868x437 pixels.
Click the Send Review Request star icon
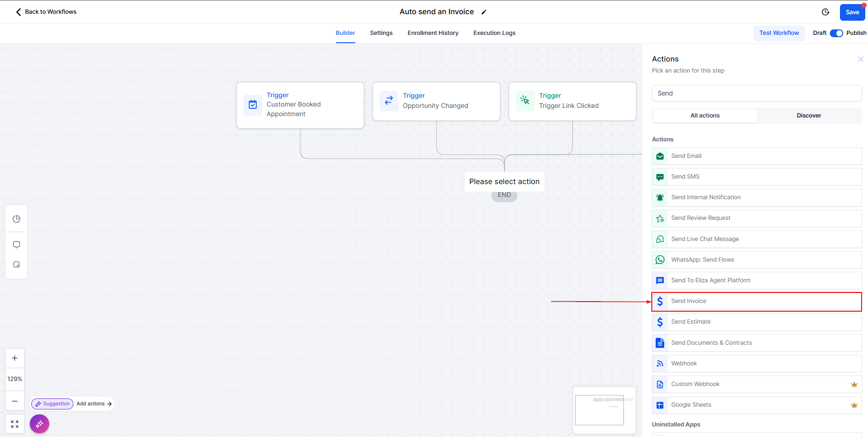(660, 218)
